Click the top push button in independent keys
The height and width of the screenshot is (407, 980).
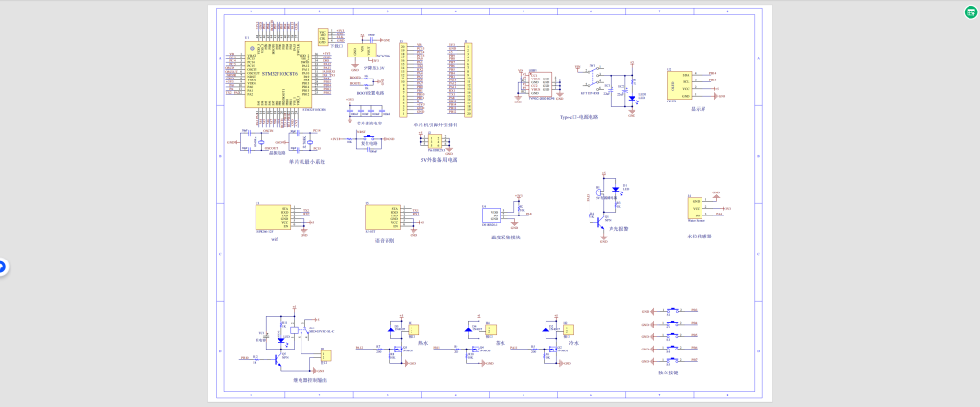674,311
